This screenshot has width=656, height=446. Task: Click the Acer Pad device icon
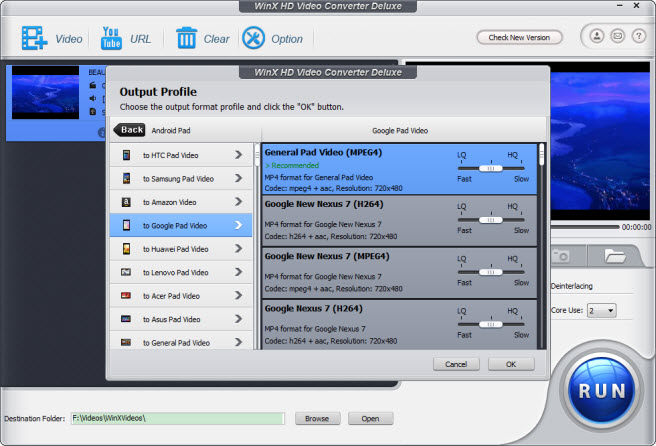[126, 296]
